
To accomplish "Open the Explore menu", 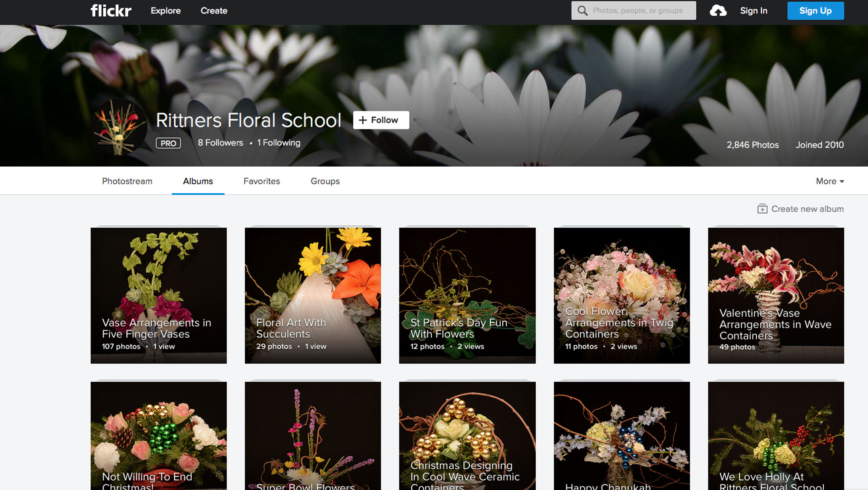I will [166, 11].
